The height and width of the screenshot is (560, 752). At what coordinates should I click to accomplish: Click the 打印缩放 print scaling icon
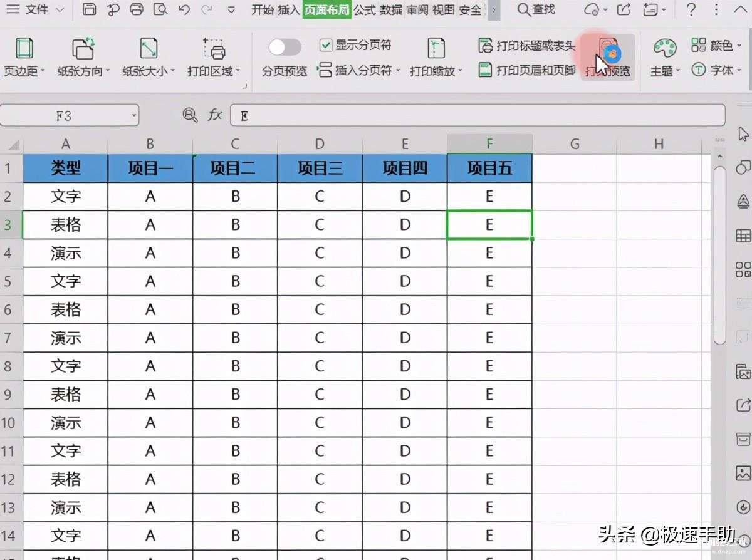click(436, 49)
